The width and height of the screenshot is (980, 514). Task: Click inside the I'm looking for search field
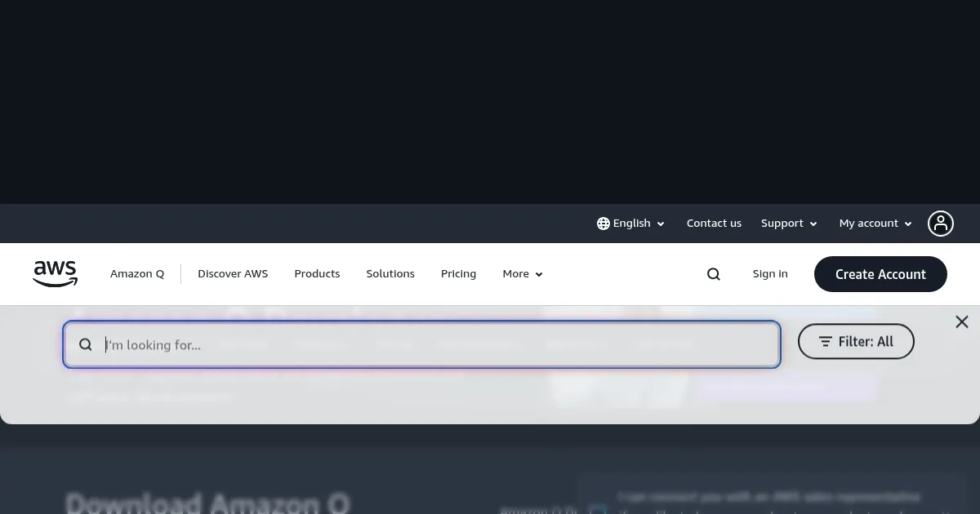point(327,344)
